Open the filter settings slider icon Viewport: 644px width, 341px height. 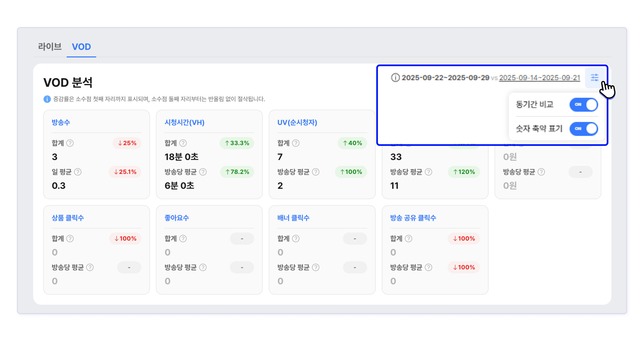tap(594, 78)
